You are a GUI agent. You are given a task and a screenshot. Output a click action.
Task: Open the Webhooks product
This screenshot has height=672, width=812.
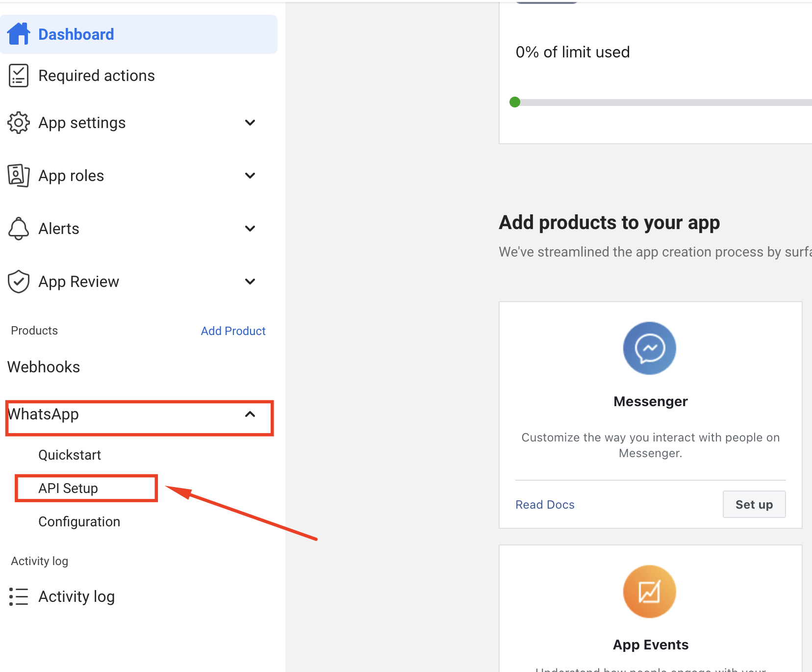coord(44,367)
